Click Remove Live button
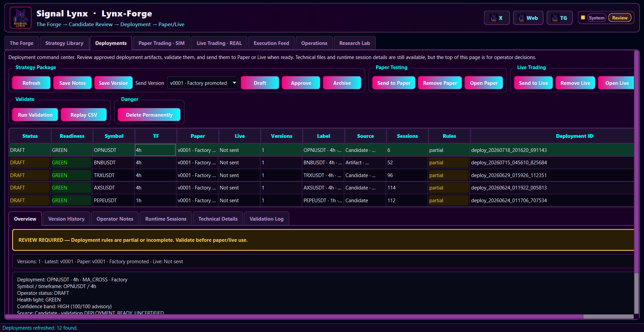Screen dimensions: 644x332 pyautogui.click(x=575, y=83)
